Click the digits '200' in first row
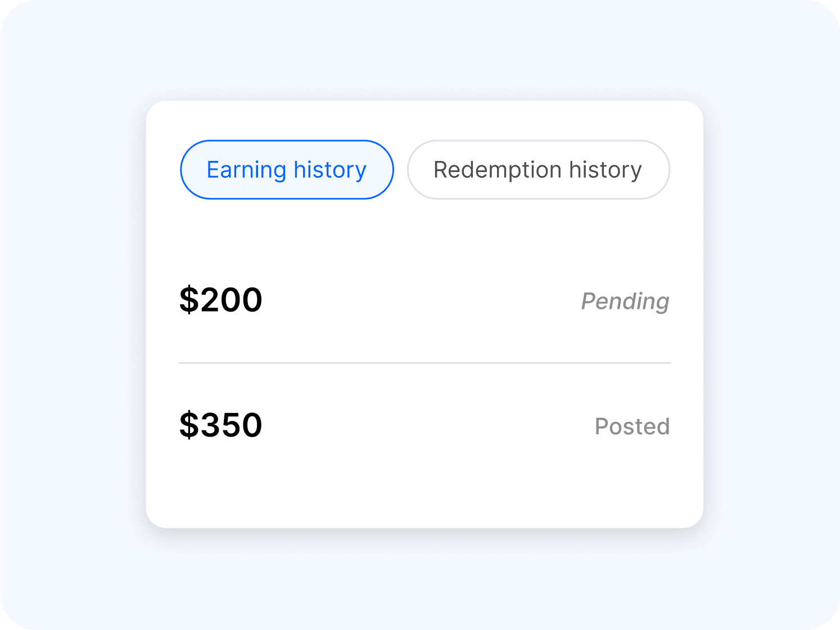840x630 pixels. tap(231, 300)
